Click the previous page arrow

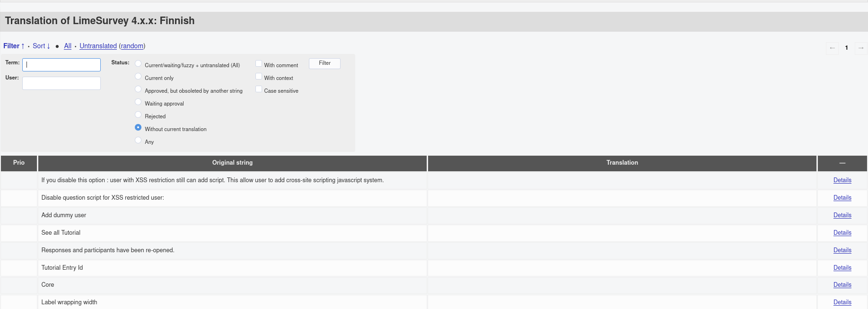[832, 48]
